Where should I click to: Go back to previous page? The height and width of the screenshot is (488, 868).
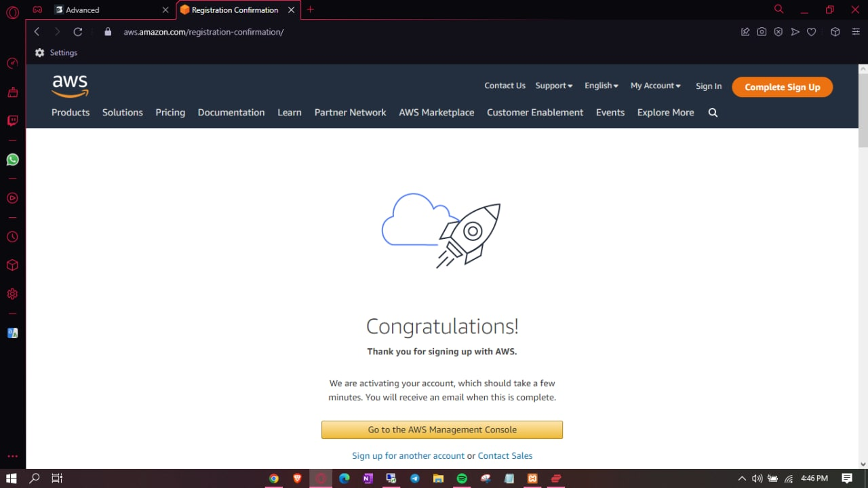pos(37,32)
